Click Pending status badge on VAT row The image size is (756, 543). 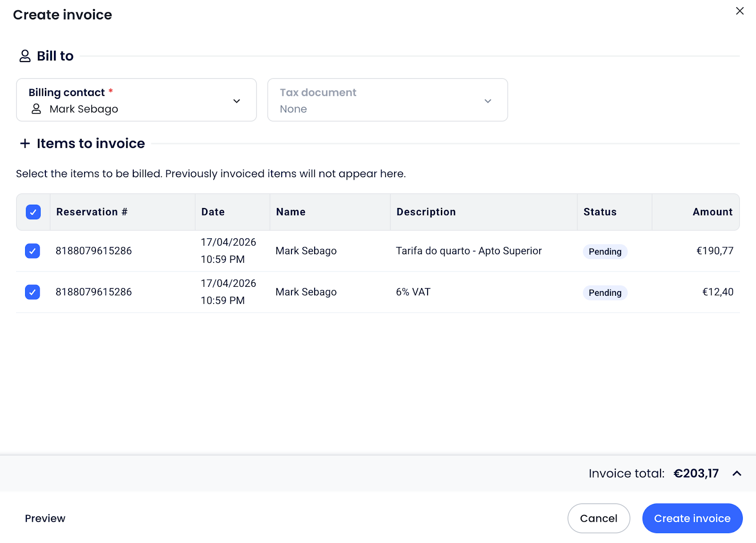605,293
